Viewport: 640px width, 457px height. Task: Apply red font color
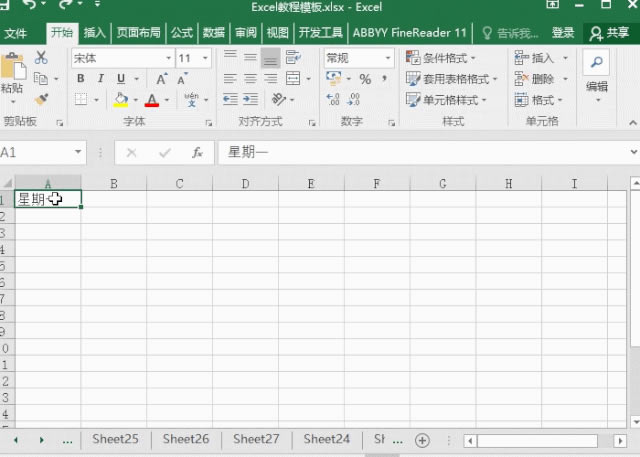(x=152, y=100)
